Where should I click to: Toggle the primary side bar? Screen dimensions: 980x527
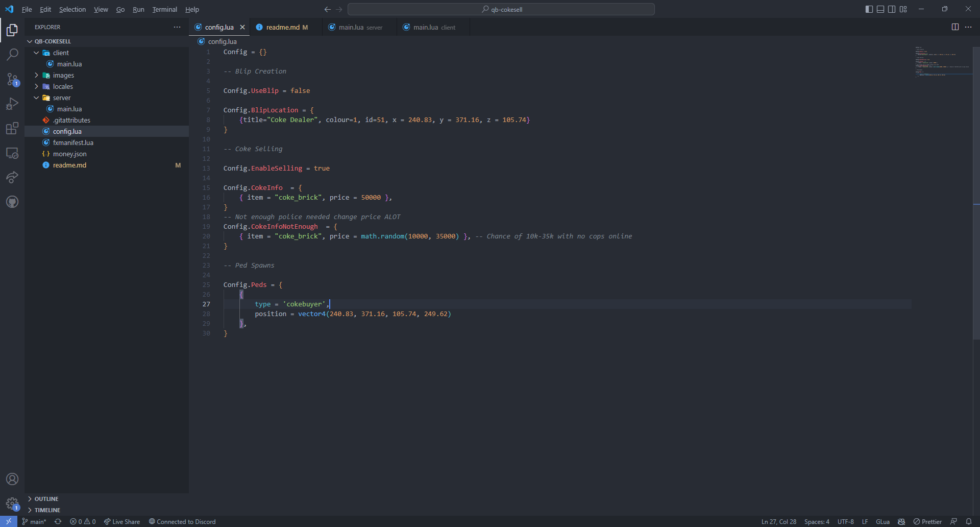pyautogui.click(x=868, y=9)
